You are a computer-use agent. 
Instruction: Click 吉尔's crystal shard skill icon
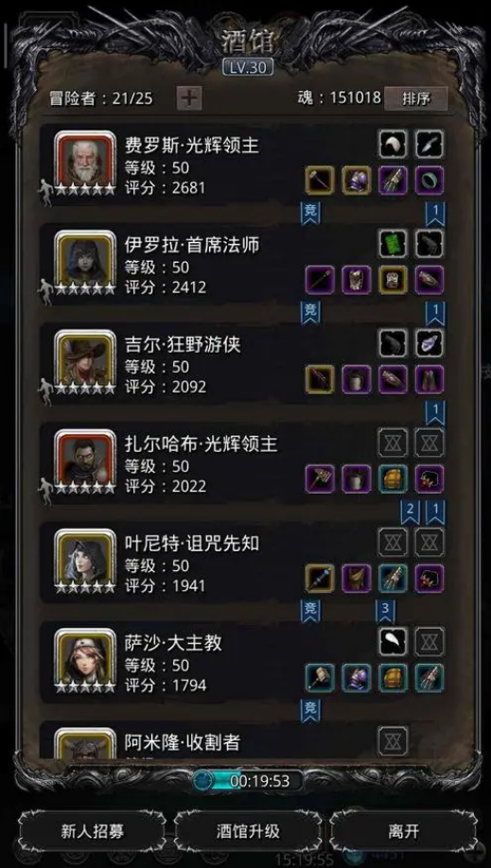(x=430, y=343)
